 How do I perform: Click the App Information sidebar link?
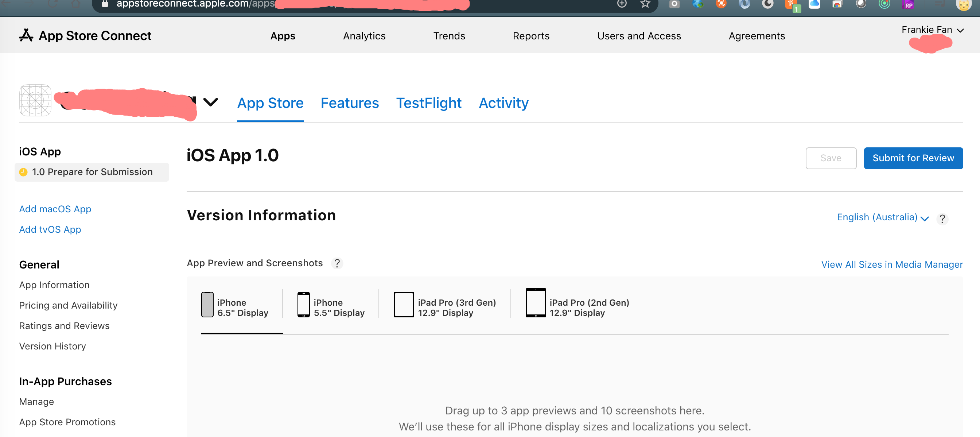point(54,285)
